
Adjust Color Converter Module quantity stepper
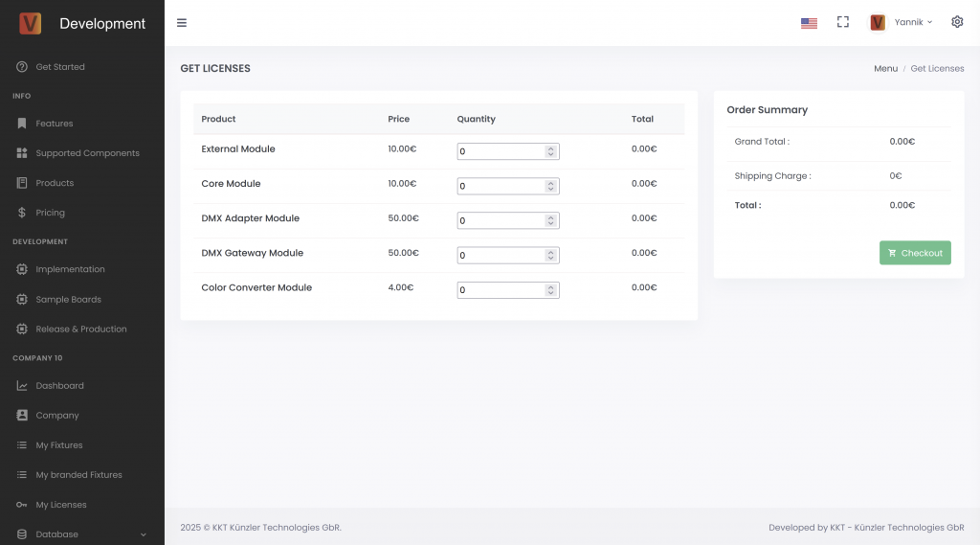(550, 290)
